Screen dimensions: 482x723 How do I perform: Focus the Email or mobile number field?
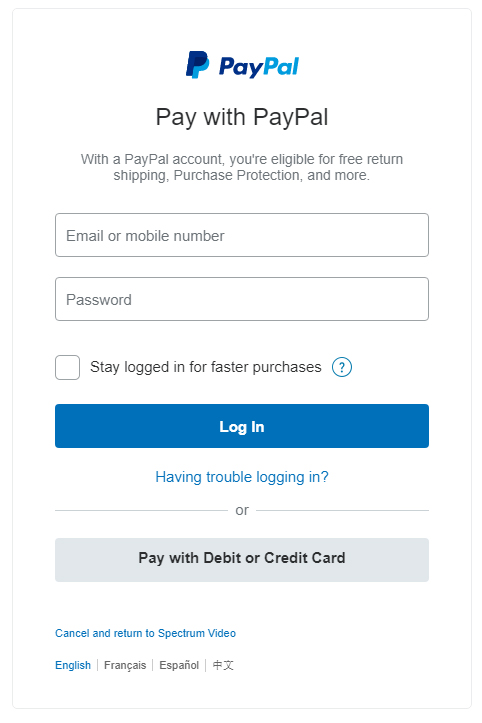click(x=242, y=235)
